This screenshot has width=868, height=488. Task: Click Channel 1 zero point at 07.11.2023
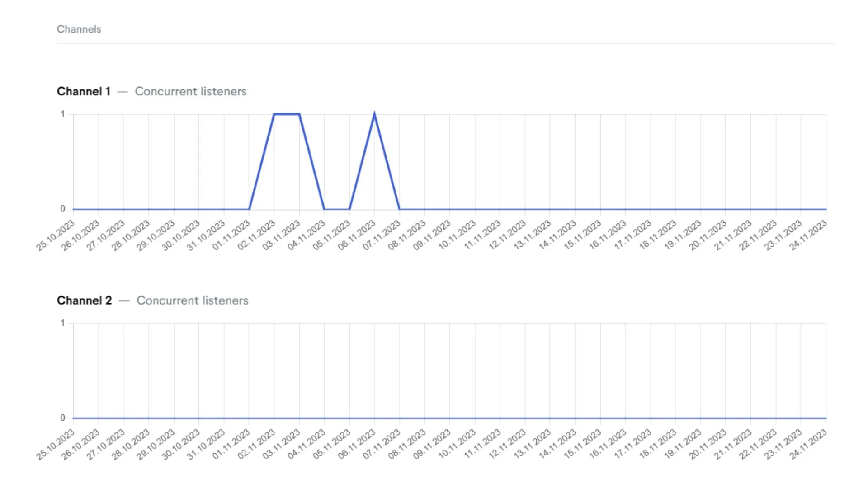[400, 209]
